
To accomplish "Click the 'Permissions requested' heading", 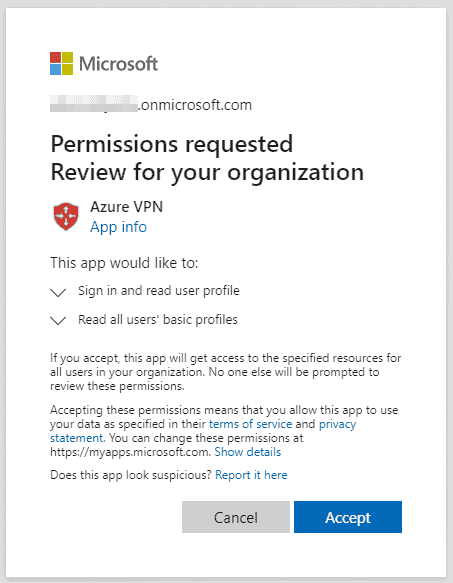I will coord(172,144).
